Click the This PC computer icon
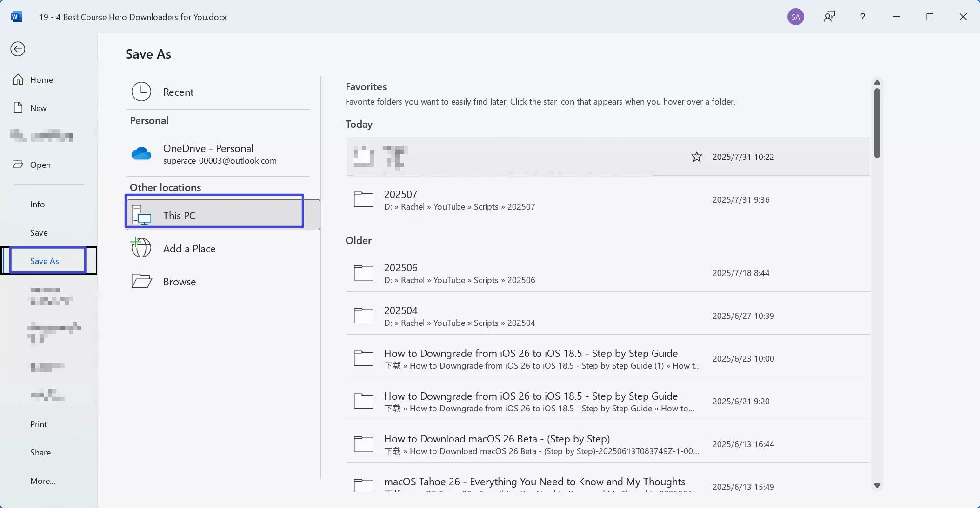This screenshot has height=508, width=980. pyautogui.click(x=141, y=215)
